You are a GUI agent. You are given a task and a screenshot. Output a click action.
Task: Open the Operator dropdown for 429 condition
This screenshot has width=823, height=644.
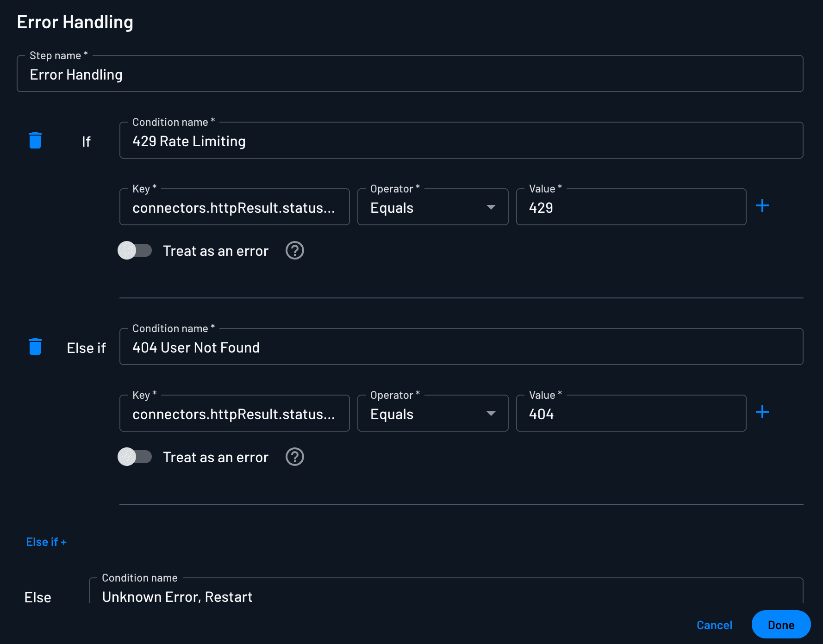432,208
